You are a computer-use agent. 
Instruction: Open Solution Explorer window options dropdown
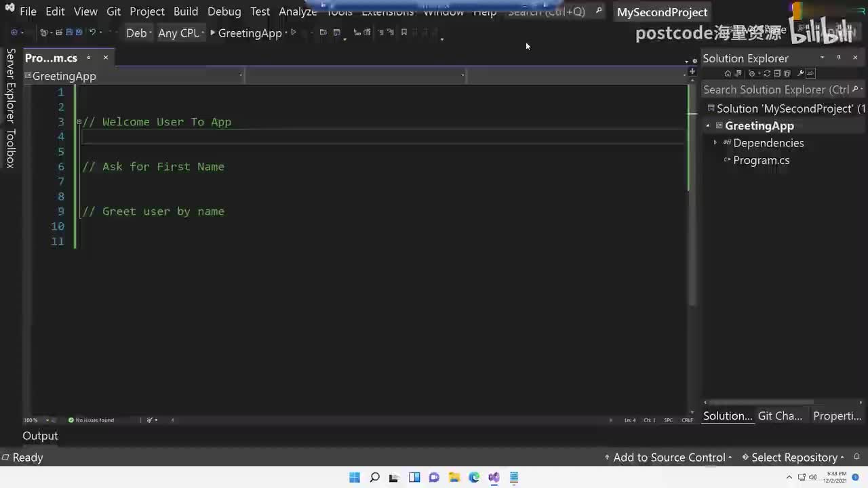coord(823,58)
